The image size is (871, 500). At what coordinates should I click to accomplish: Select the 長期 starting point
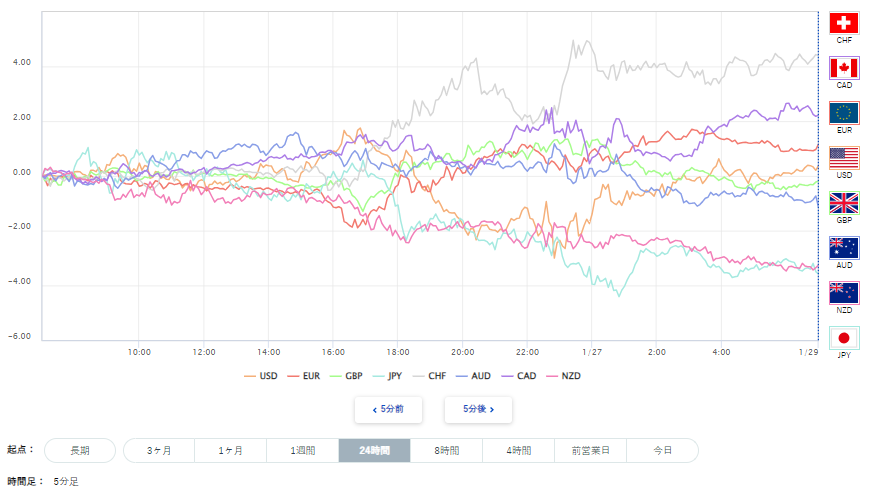pos(80,451)
